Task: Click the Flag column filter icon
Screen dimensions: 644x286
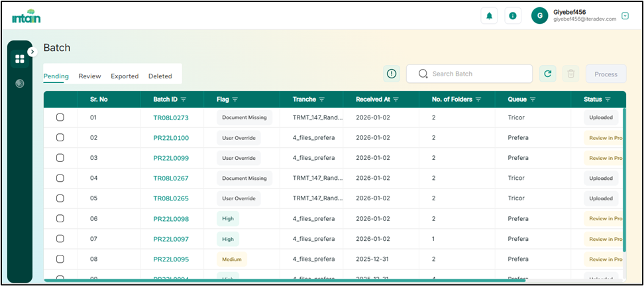Action: coord(235,100)
